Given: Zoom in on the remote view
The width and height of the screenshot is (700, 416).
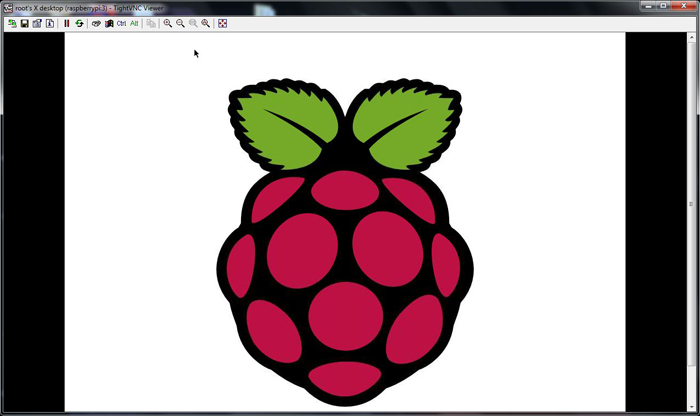Looking at the screenshot, I should (167, 24).
